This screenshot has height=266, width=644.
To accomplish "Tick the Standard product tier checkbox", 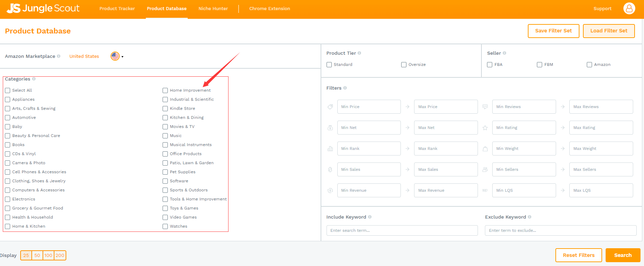I will pos(329,64).
